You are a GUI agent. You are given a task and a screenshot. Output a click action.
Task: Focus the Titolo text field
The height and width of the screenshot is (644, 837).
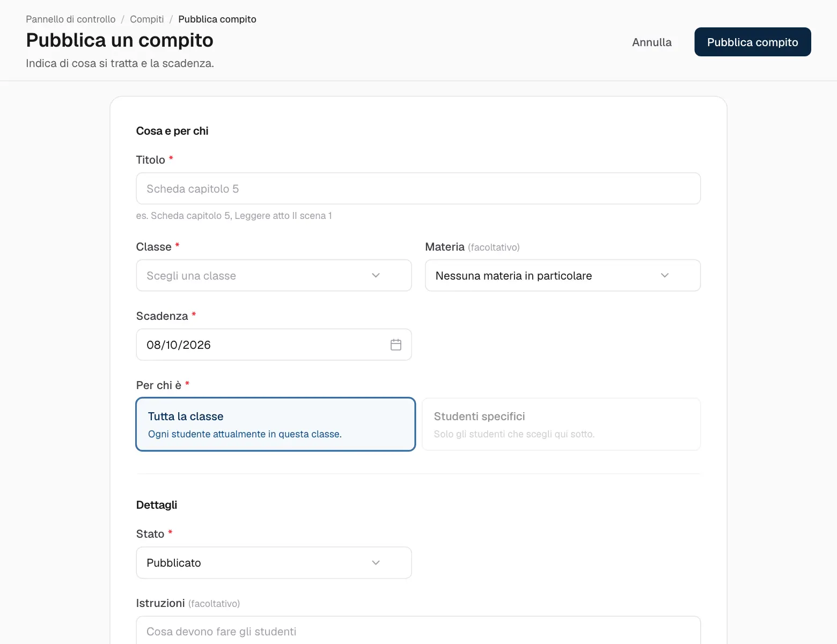[418, 188]
